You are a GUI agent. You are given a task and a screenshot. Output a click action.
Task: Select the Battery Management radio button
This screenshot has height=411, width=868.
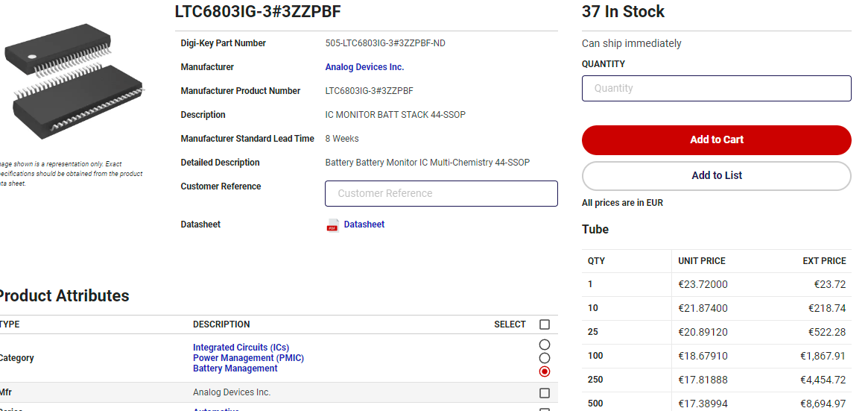[545, 371]
